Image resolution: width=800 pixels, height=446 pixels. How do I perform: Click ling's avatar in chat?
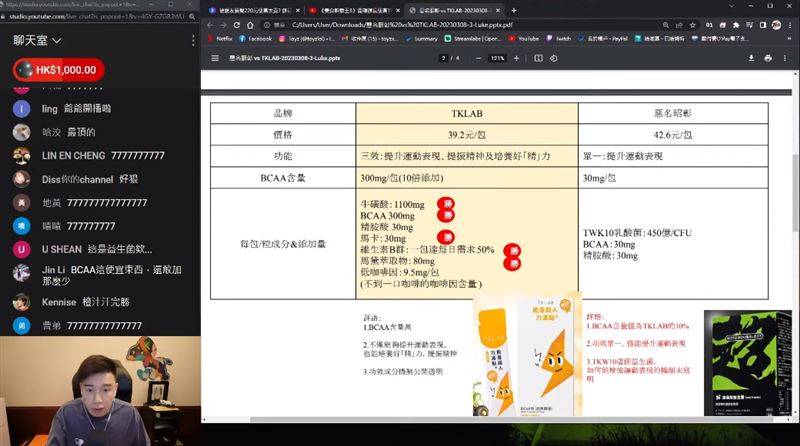(x=21, y=109)
